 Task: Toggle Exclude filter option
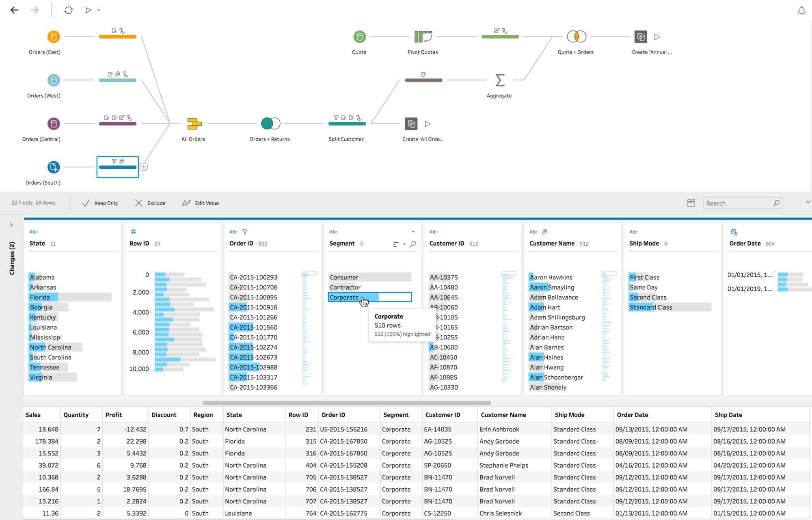tap(150, 202)
